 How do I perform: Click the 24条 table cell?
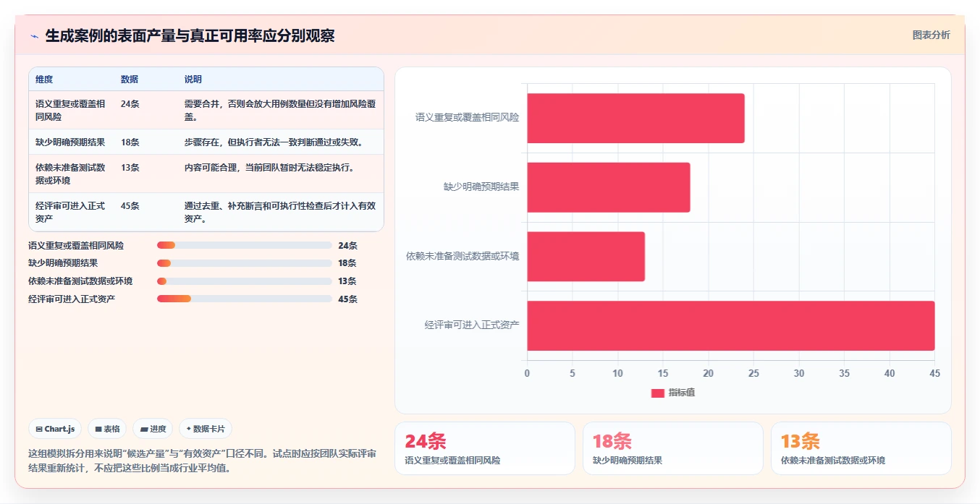(x=130, y=104)
